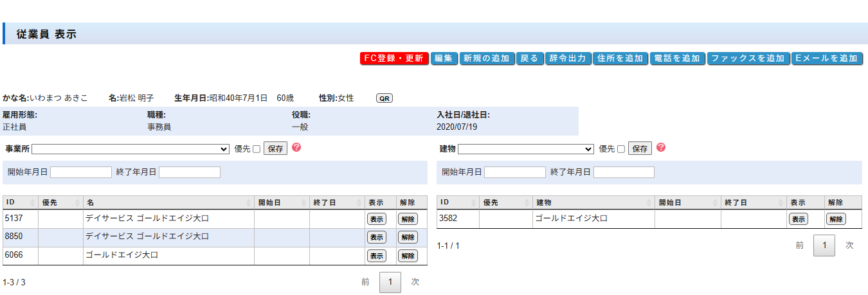Expand the 事業所 dropdown list
The width and height of the screenshot is (868, 295).
(131, 149)
